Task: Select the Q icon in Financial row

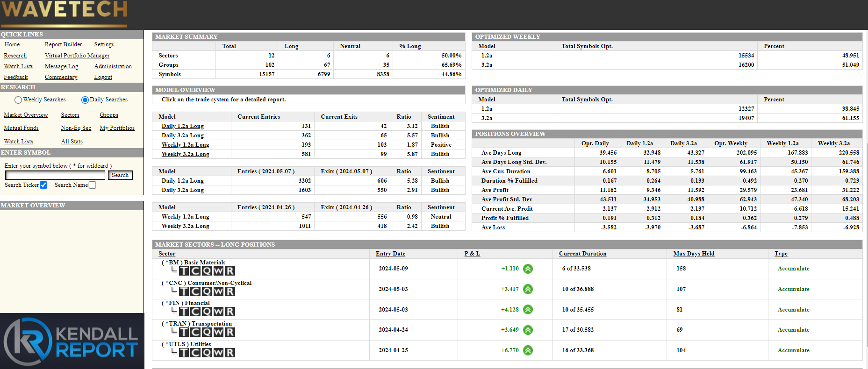Action: tap(207, 312)
